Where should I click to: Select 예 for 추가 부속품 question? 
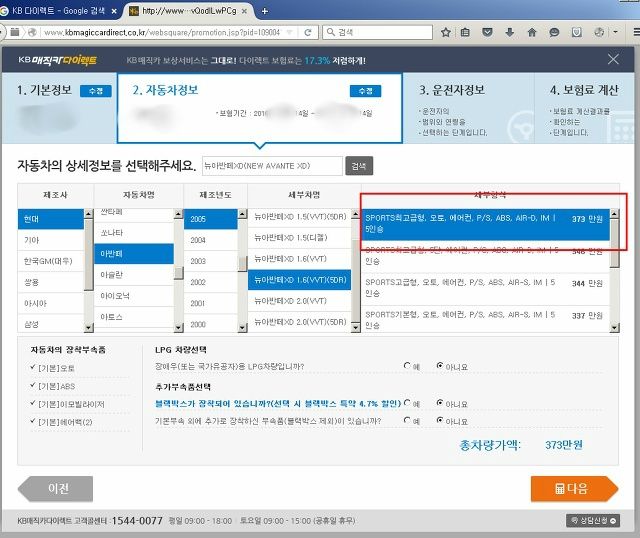click(x=407, y=420)
